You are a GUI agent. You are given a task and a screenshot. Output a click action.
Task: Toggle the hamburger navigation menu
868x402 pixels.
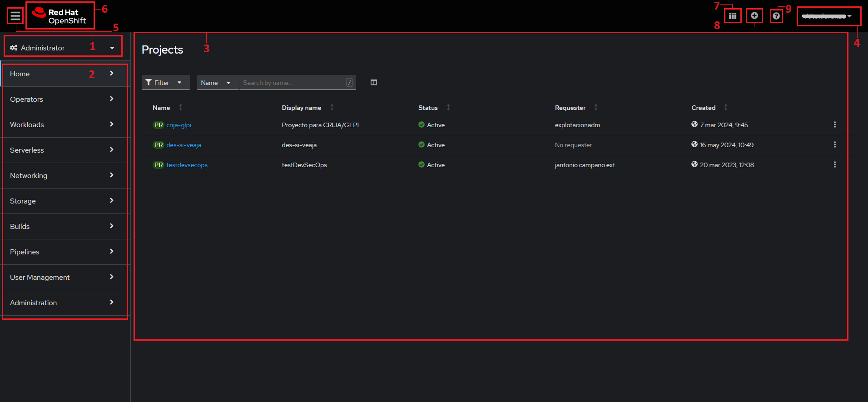(15, 16)
